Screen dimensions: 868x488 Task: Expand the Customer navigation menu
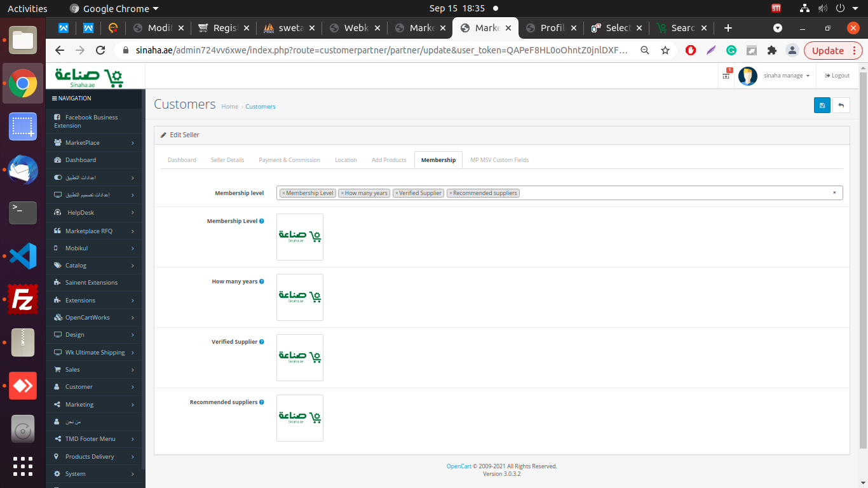[94, 387]
